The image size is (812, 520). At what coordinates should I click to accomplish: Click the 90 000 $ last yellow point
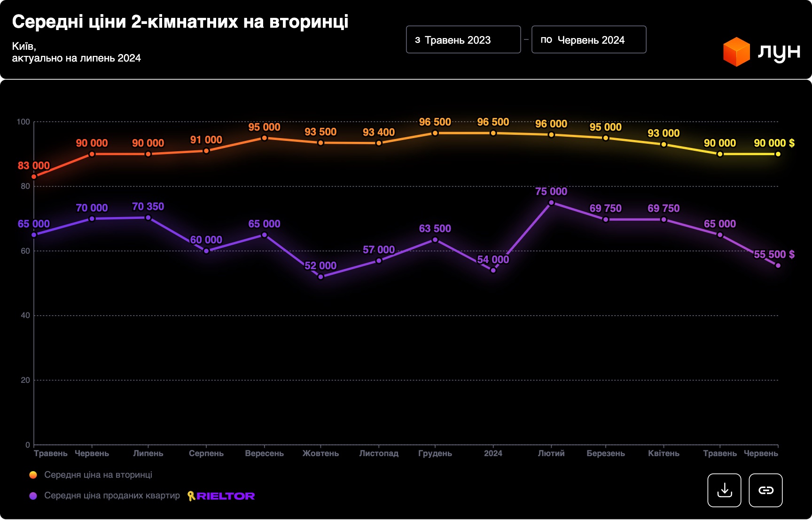(x=778, y=154)
